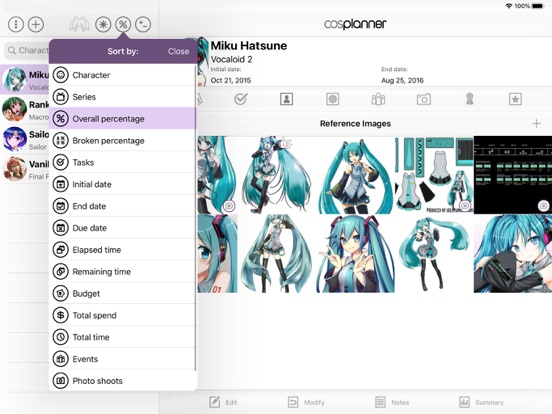Click the Events gift icon
This screenshot has height=414, width=552.
pyautogui.click(x=61, y=359)
